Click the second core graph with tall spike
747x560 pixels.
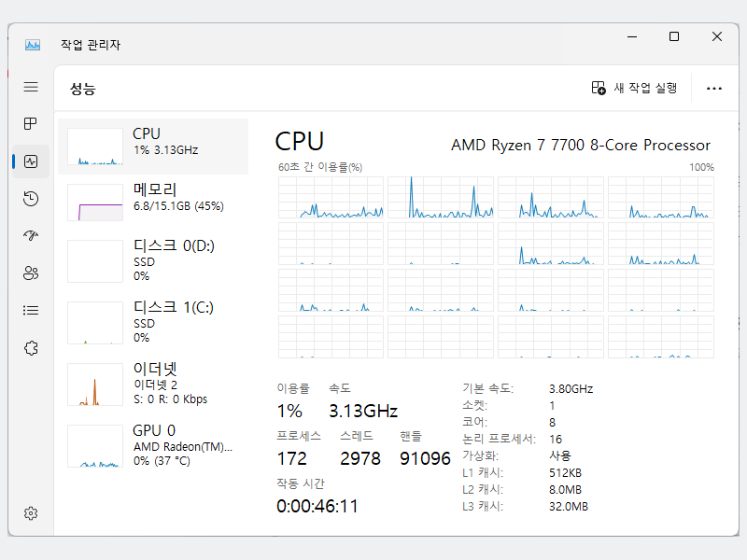pyautogui.click(x=441, y=197)
